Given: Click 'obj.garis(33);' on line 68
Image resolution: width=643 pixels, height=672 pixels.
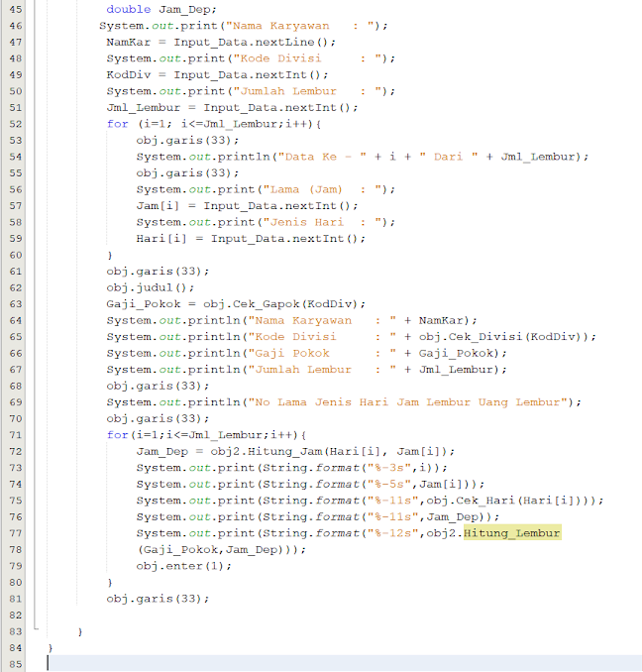Looking at the screenshot, I should tap(158, 386).
